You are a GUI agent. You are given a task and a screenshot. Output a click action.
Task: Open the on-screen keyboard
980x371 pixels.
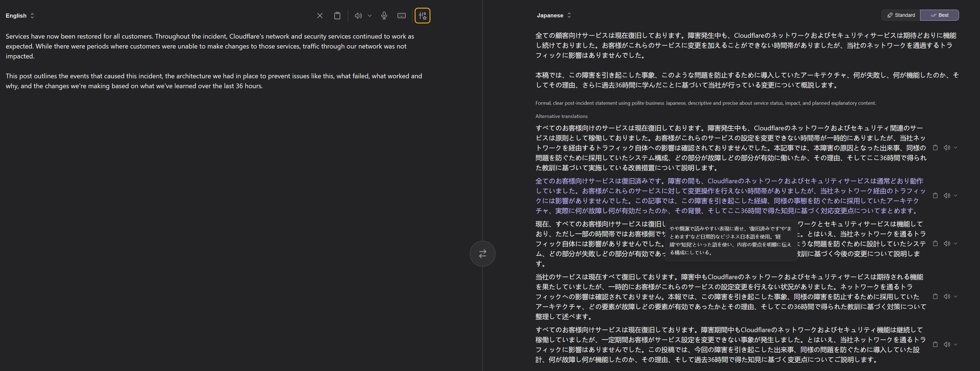point(401,16)
